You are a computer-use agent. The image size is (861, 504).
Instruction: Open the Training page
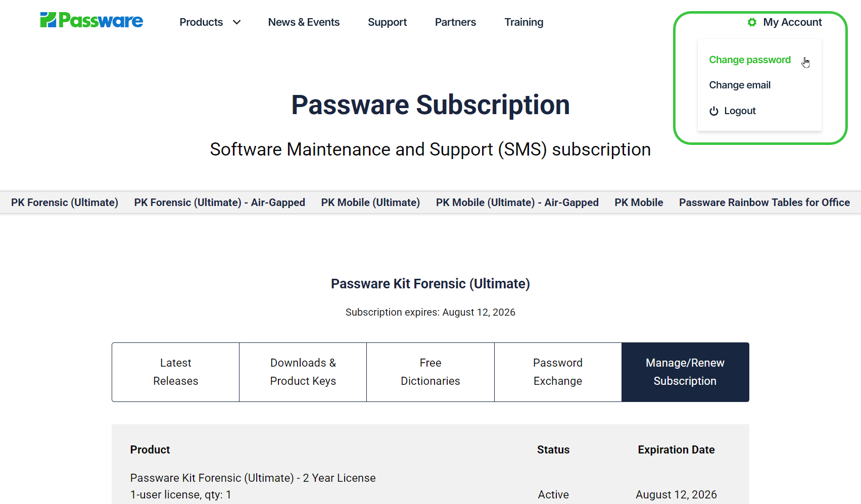coord(524,22)
